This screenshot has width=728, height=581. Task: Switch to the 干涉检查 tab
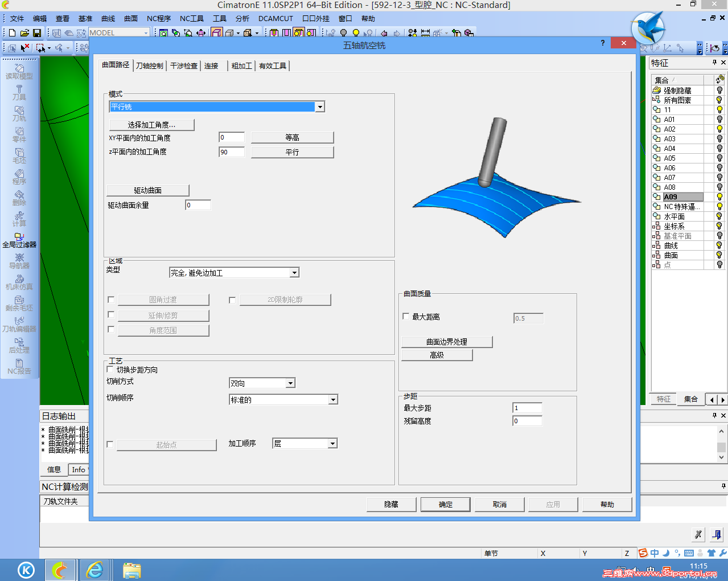pos(184,66)
